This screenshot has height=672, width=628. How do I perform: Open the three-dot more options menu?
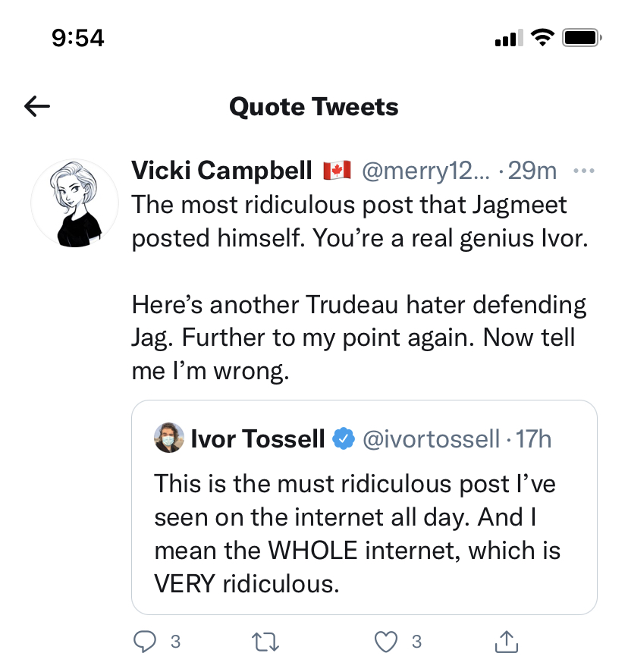(583, 171)
